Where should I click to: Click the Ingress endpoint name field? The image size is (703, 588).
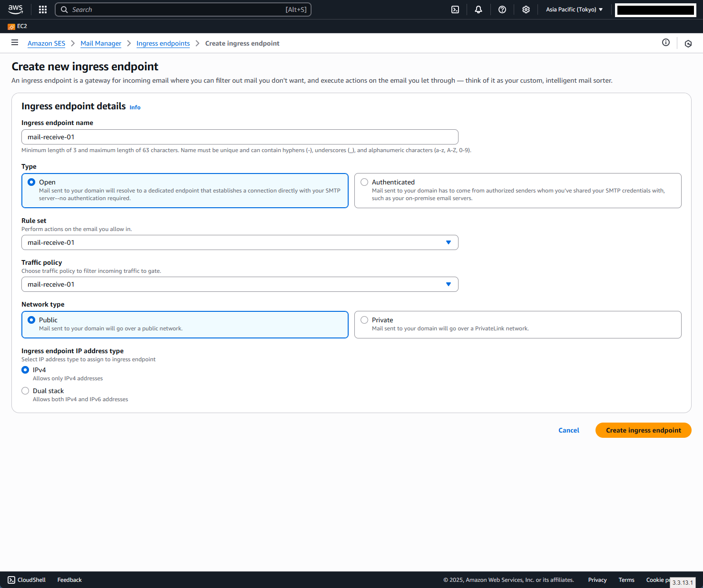click(x=240, y=137)
